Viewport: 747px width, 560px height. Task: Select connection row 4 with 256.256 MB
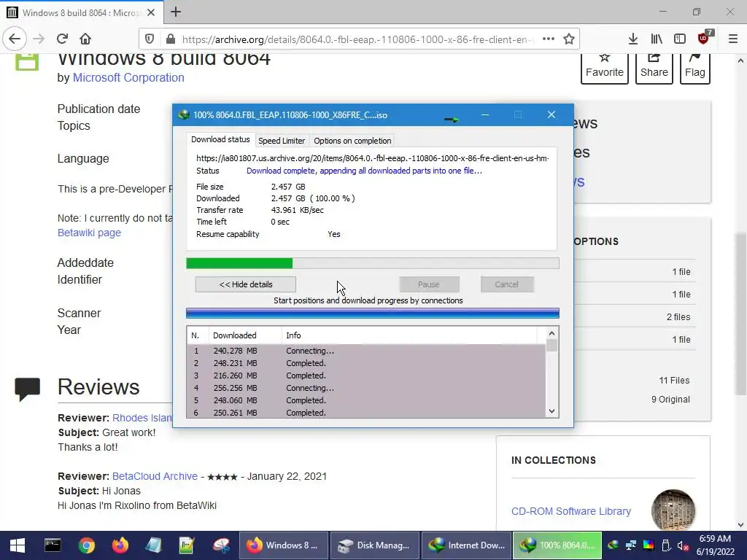click(366, 388)
